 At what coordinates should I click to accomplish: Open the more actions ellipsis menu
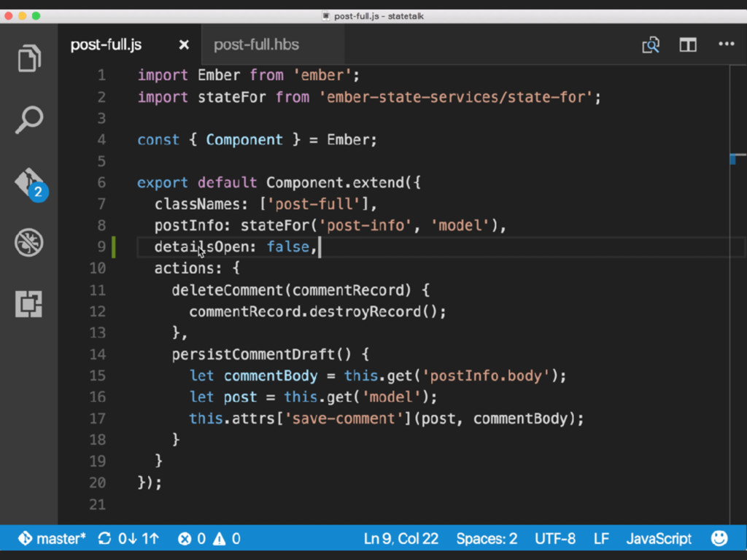[727, 44]
